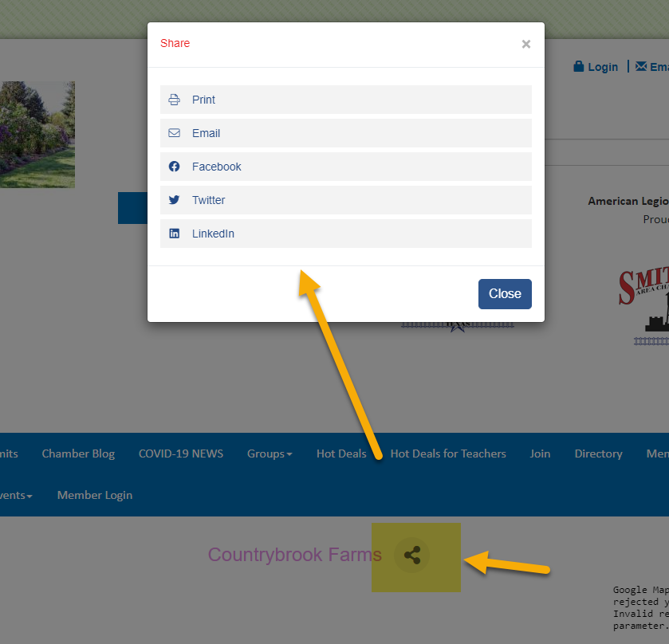Click the red Smithville chamber logo
The height and width of the screenshot is (644, 669).
pyautogui.click(x=643, y=306)
